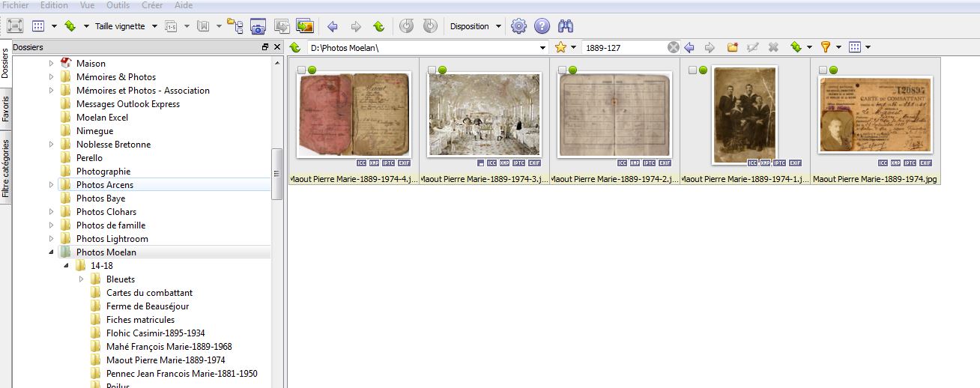Go to parent folder in main toolbar
980x388 pixels.
pos(379,26)
